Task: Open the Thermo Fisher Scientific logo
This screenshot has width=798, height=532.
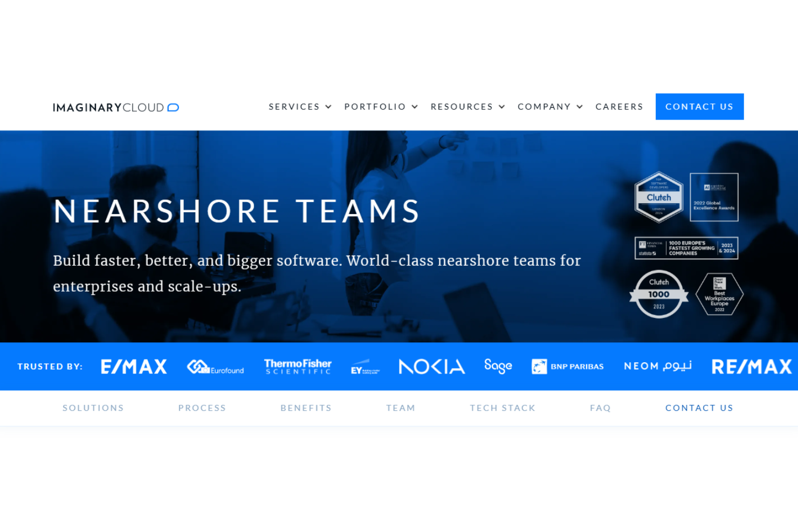Action: pos(298,366)
